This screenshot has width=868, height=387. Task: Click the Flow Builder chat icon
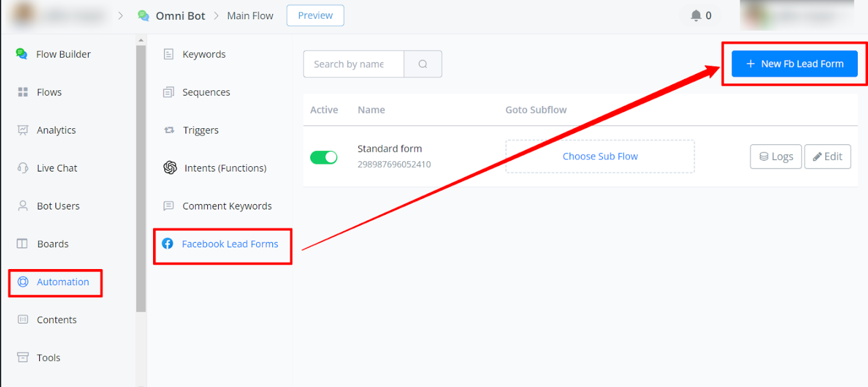(22, 54)
